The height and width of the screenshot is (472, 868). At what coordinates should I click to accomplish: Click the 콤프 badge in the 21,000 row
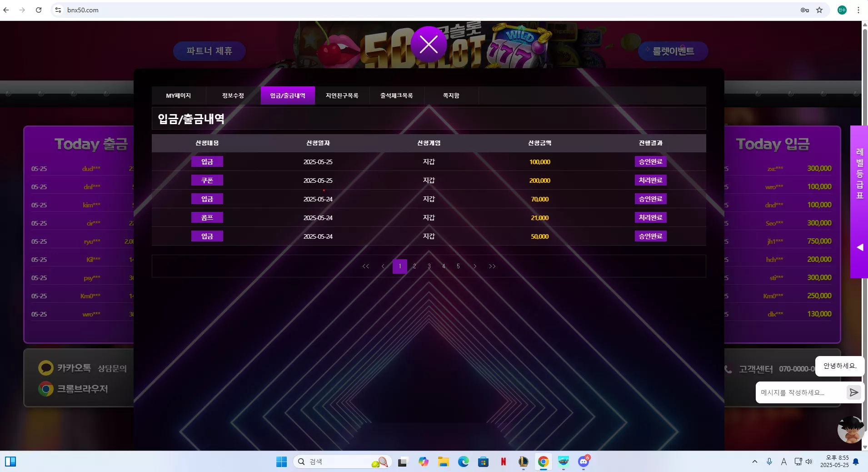(207, 218)
